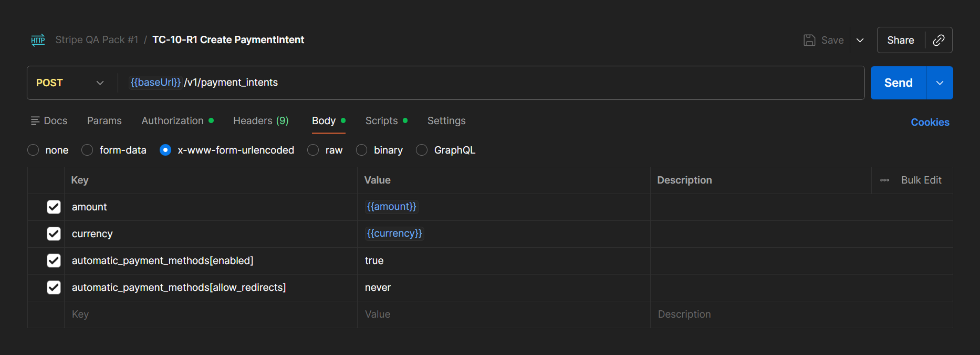Uncheck the amount parameter checkbox

pyautogui.click(x=54, y=207)
